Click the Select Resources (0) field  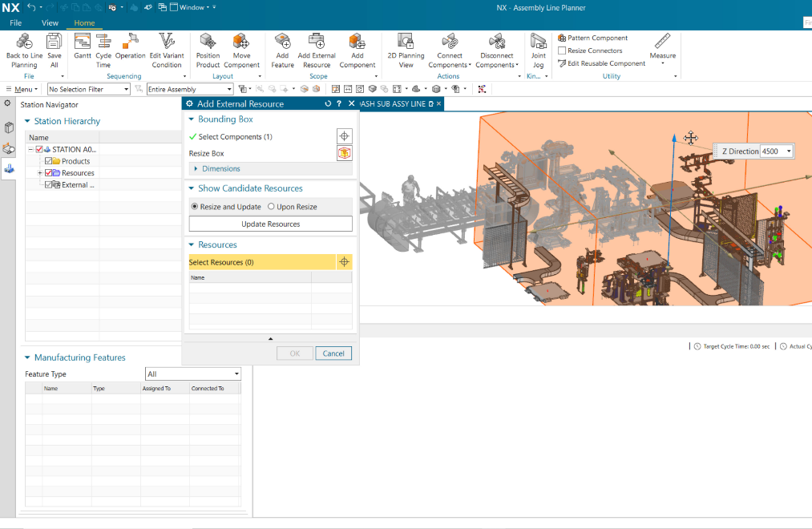[x=262, y=262]
